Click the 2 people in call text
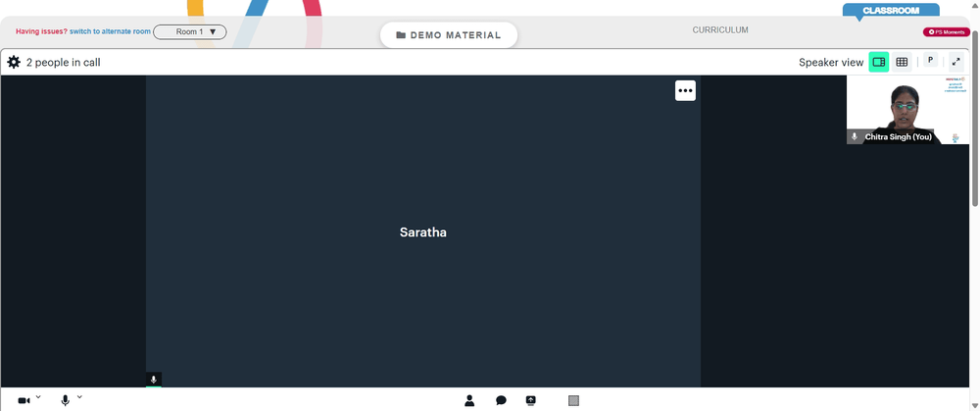 pyautogui.click(x=63, y=63)
